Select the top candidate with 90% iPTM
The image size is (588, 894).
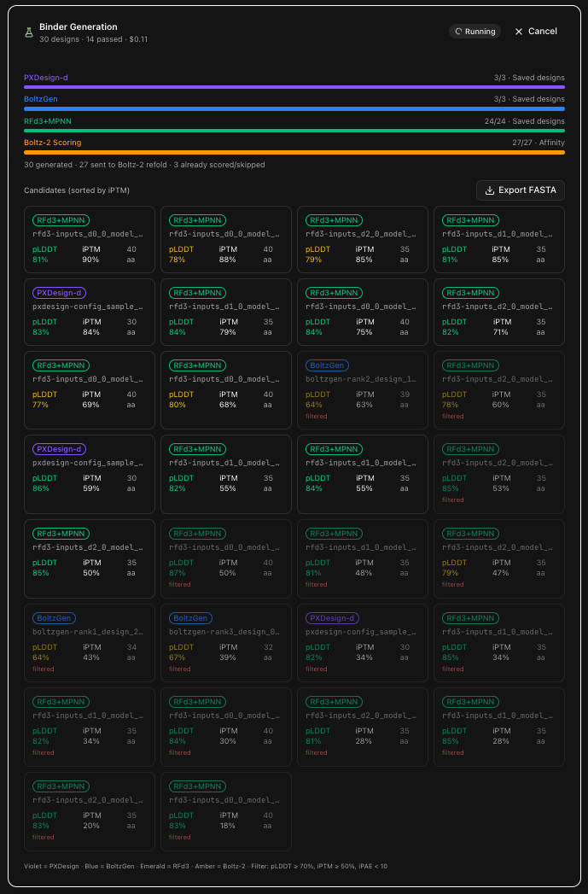90,239
